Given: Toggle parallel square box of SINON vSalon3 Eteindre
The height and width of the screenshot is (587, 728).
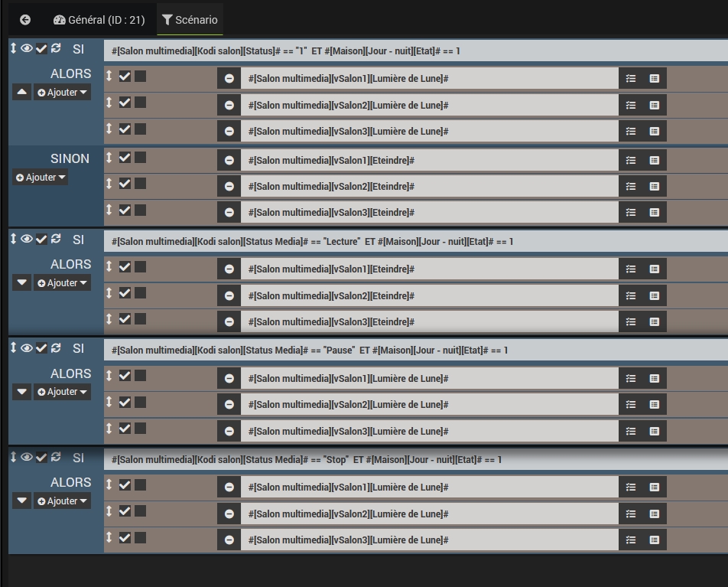Looking at the screenshot, I should coord(140,210).
